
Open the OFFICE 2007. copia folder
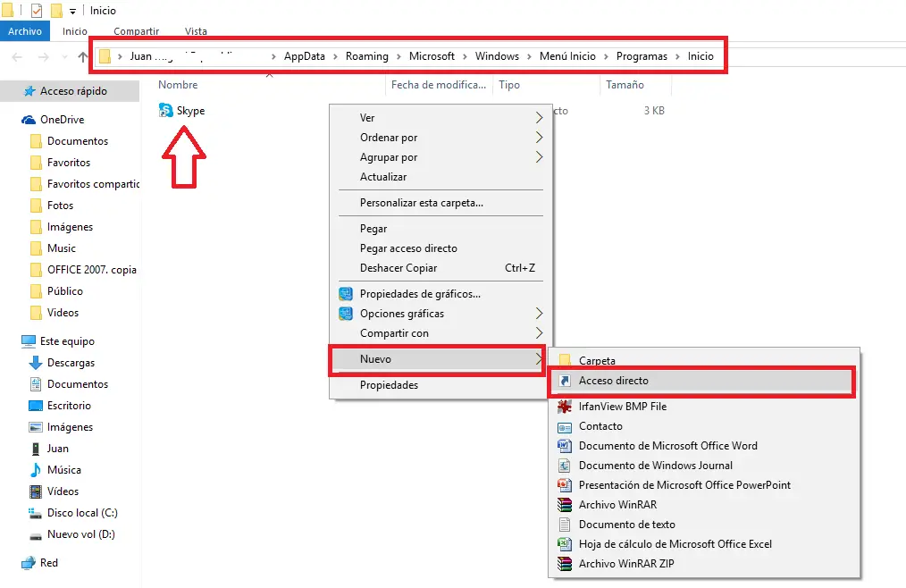[92, 270]
